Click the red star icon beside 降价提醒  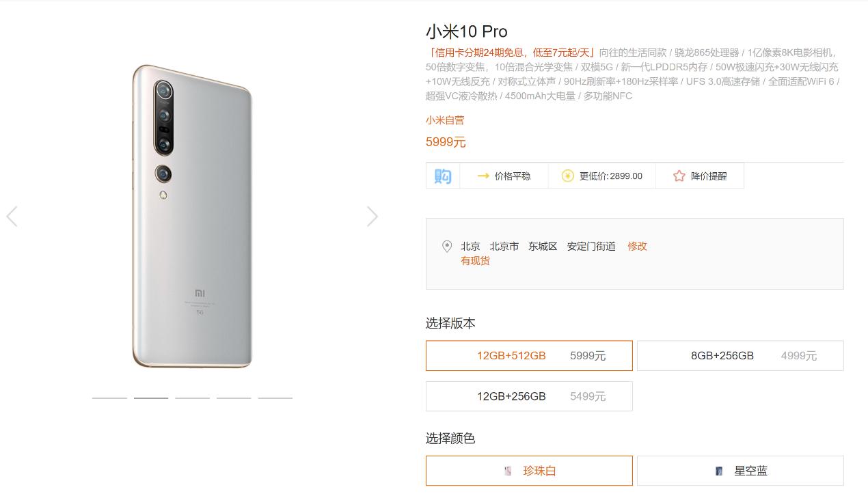coord(679,176)
